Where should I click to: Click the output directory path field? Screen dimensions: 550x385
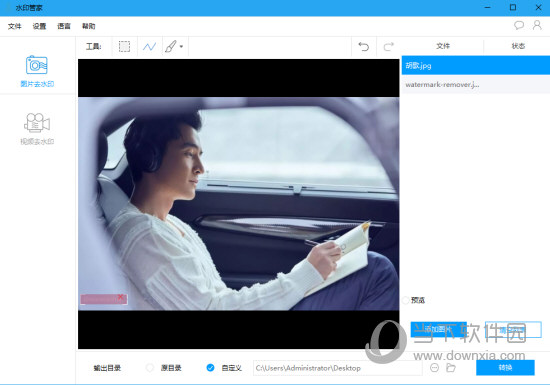coord(337,368)
